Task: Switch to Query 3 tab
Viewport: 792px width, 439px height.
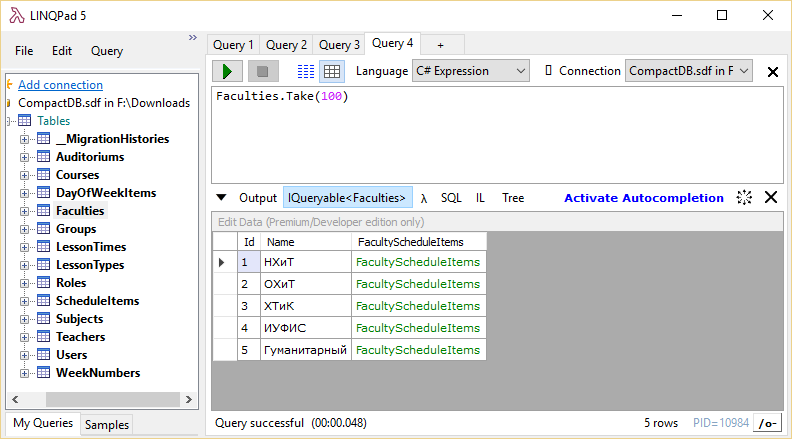Action: coord(339,45)
